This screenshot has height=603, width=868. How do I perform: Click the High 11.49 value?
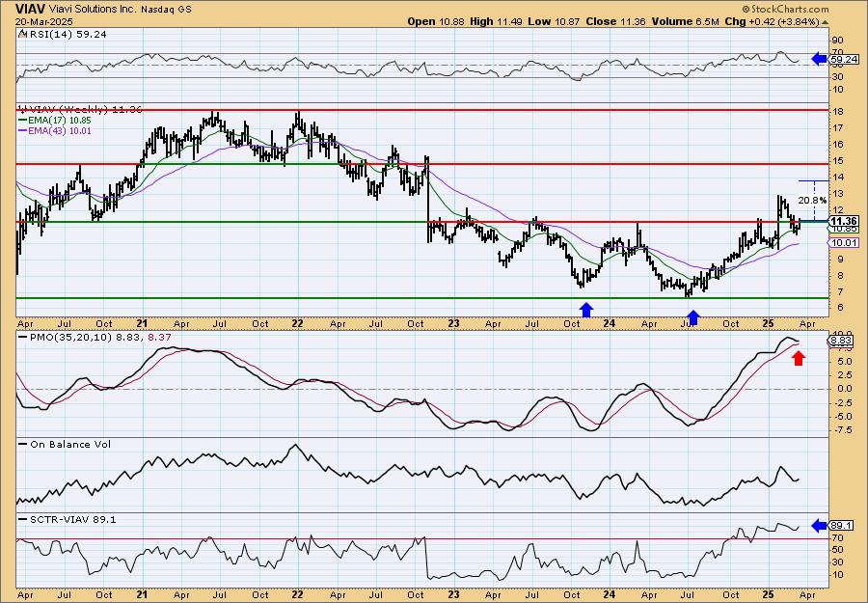tap(496, 21)
